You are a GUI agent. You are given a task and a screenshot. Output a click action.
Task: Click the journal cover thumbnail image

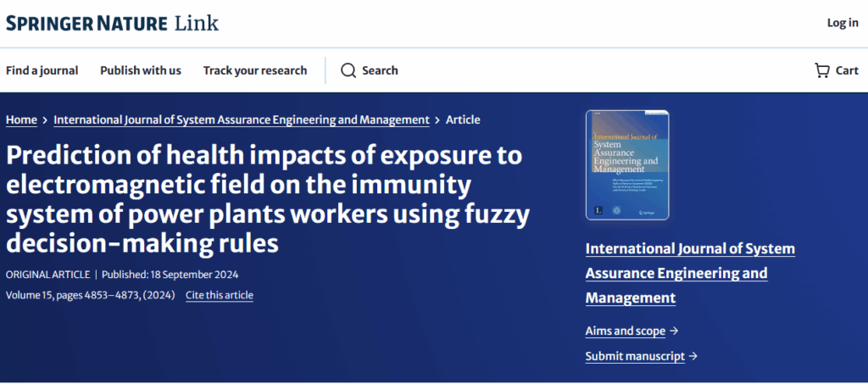coord(626,164)
